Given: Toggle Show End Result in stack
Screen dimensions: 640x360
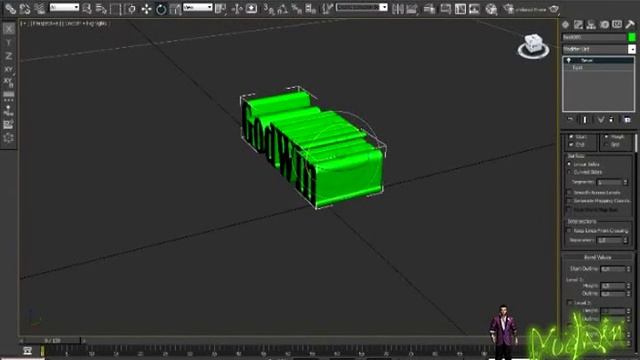Looking at the screenshot, I should point(585,120).
